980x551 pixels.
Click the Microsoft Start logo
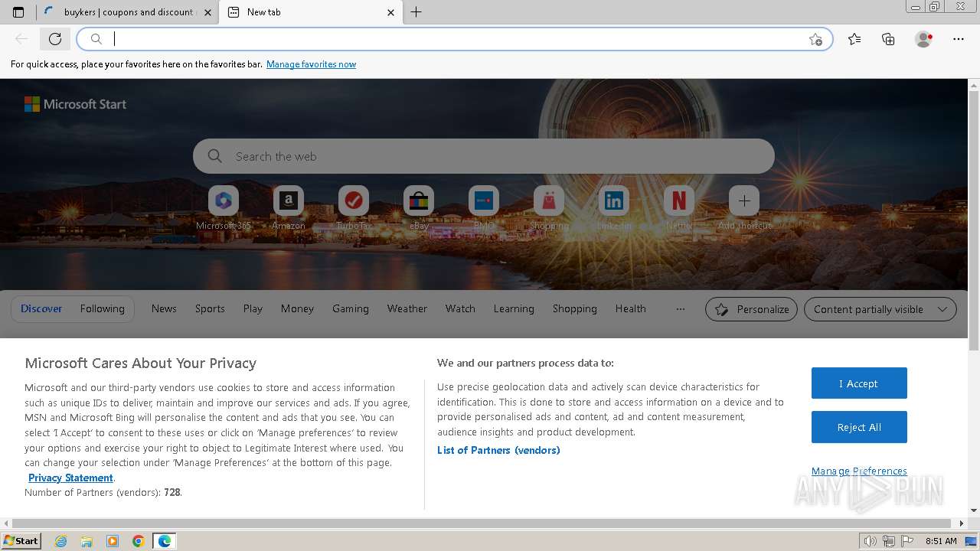click(75, 104)
